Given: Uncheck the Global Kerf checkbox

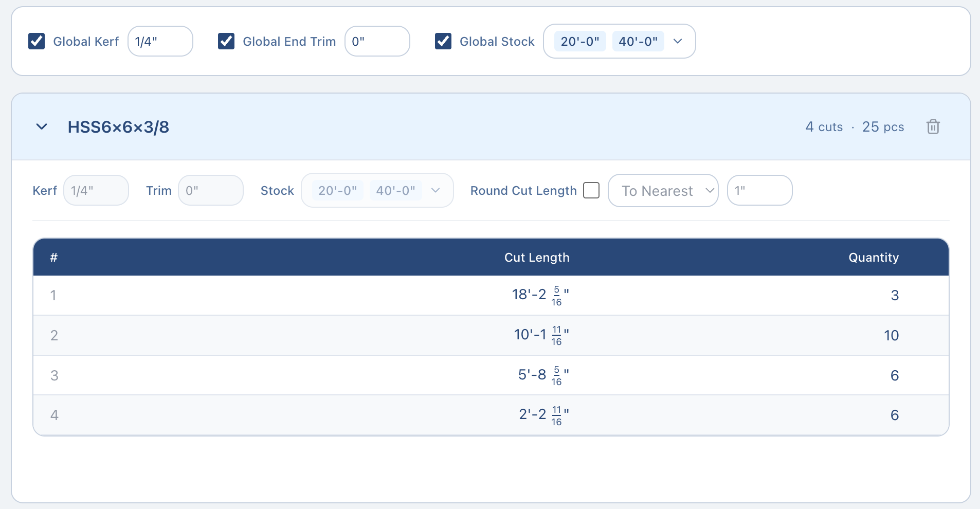Looking at the screenshot, I should (37, 41).
